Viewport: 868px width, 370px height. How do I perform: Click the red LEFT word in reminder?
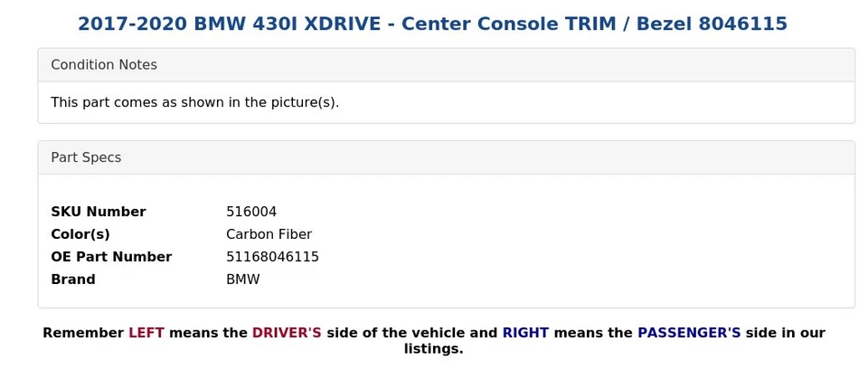pos(146,333)
